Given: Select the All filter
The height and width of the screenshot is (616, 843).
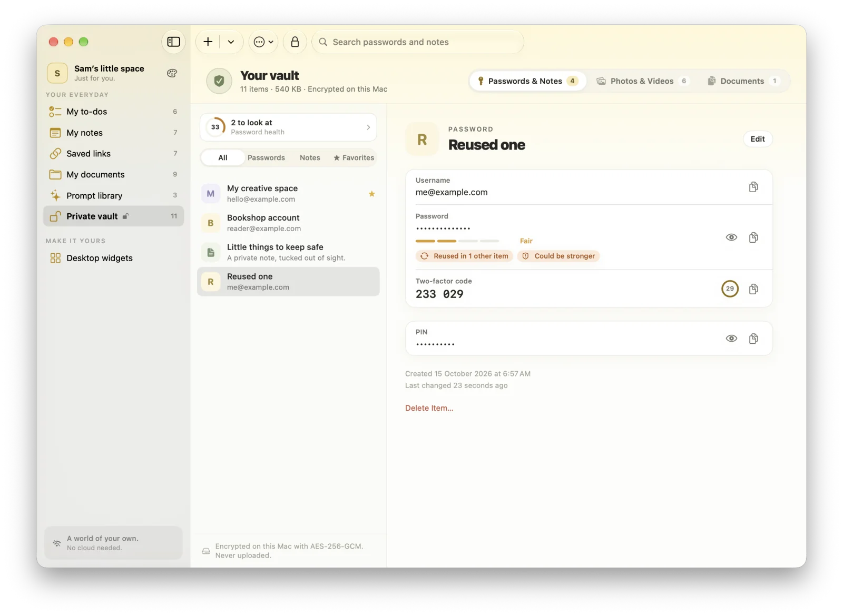Looking at the screenshot, I should 223,157.
